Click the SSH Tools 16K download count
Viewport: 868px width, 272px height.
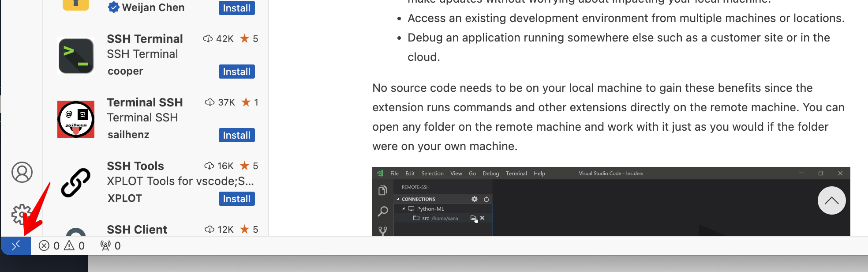click(219, 166)
